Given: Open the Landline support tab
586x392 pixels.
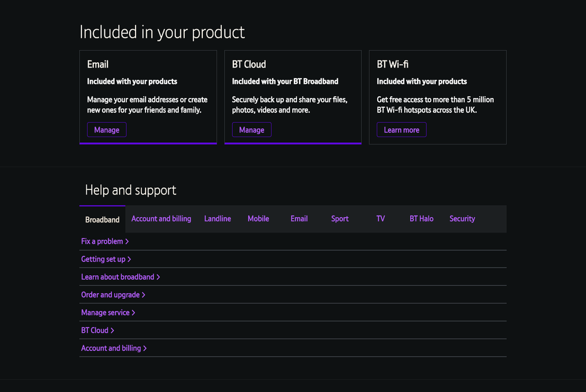Looking at the screenshot, I should 218,219.
